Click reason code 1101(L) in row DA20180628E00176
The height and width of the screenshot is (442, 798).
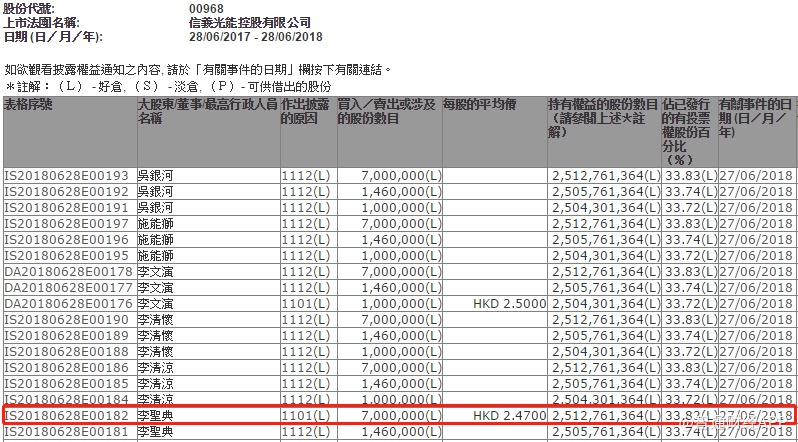pos(306,303)
